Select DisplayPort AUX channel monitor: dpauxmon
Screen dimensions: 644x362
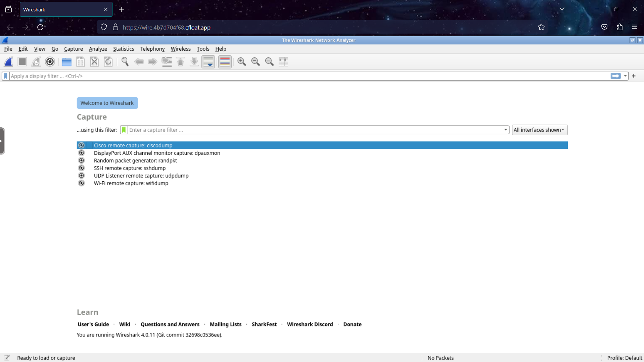(x=322, y=153)
